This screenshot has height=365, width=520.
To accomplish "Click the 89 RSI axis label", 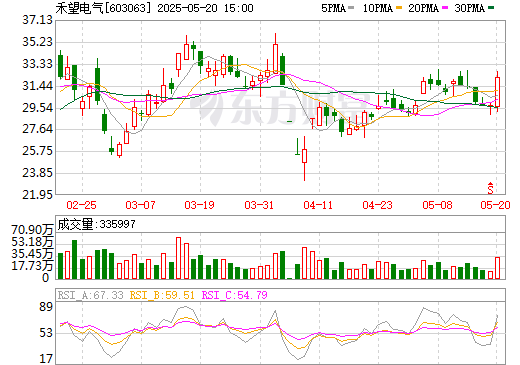I will [46, 307].
